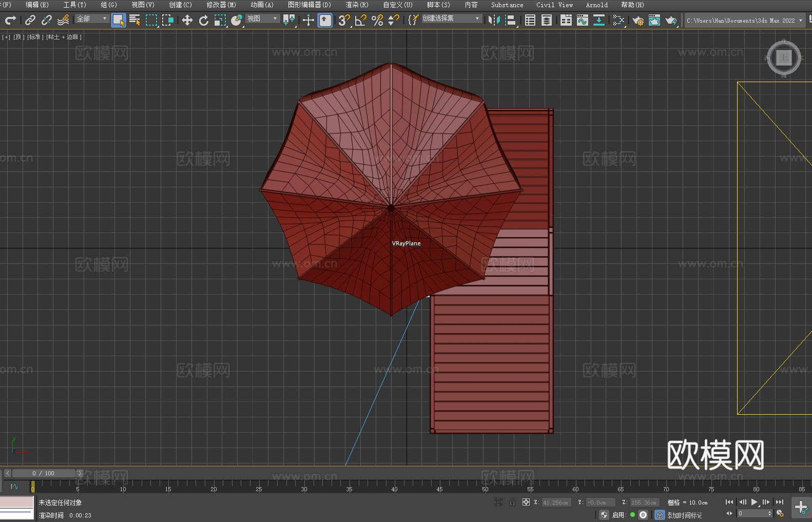
Task: Toggle Window/Crossing selection mode icon
Action: pos(168,20)
